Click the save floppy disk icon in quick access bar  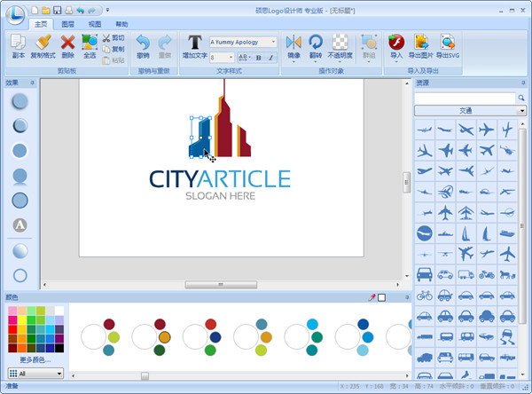pos(58,10)
